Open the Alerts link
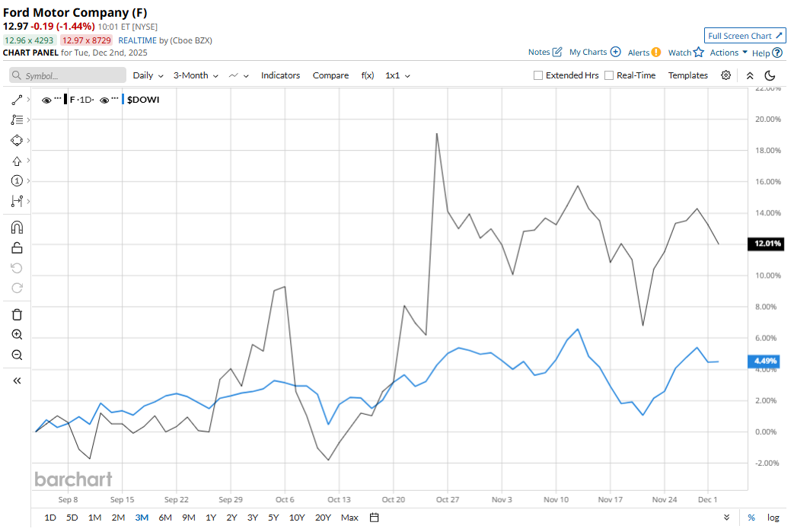Image resolution: width=794 pixels, height=532 pixels. tap(639, 53)
